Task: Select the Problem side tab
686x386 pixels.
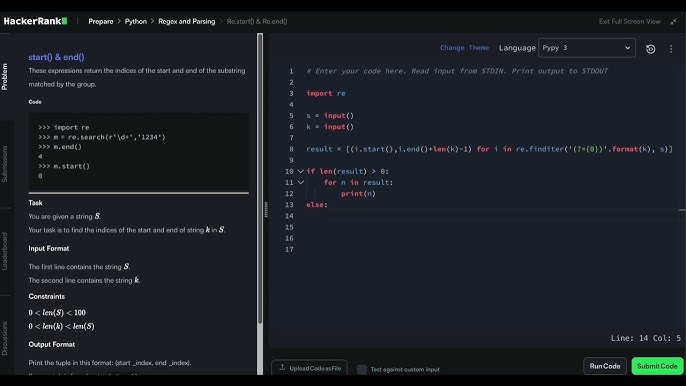Action: pos(5,77)
